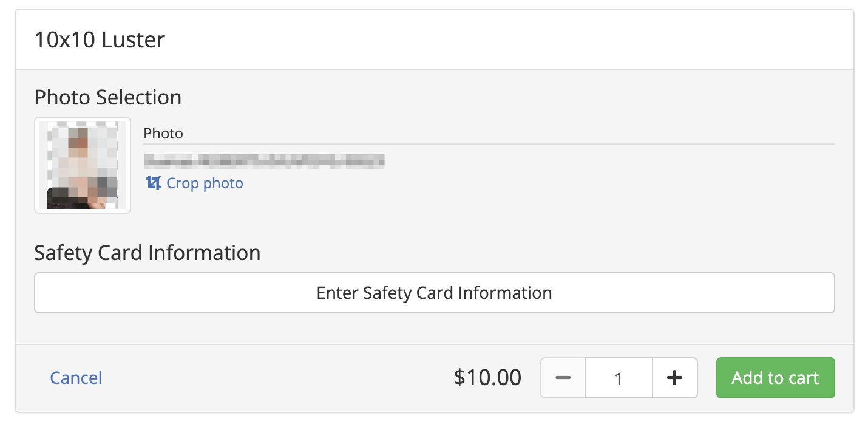Click the white frame around the thumbnail
Screen dimensions: 868x424
[83, 119]
